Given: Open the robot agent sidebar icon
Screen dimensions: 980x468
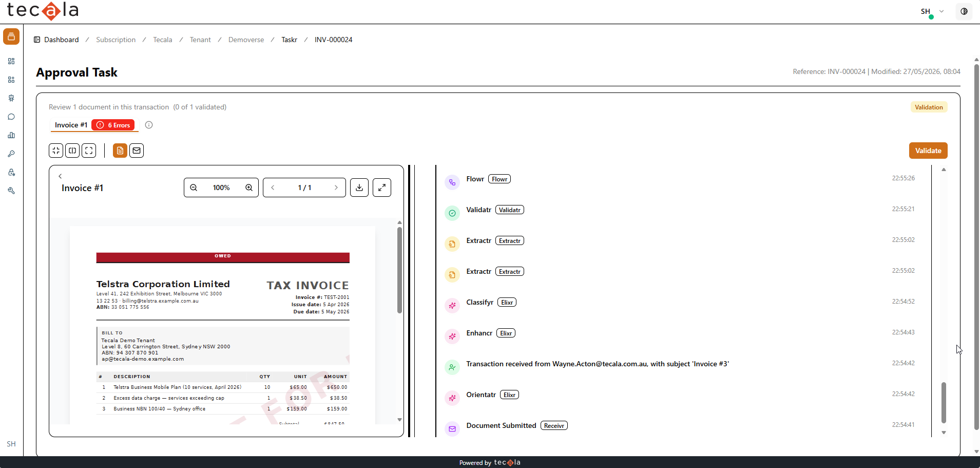Looking at the screenshot, I should point(11,98).
